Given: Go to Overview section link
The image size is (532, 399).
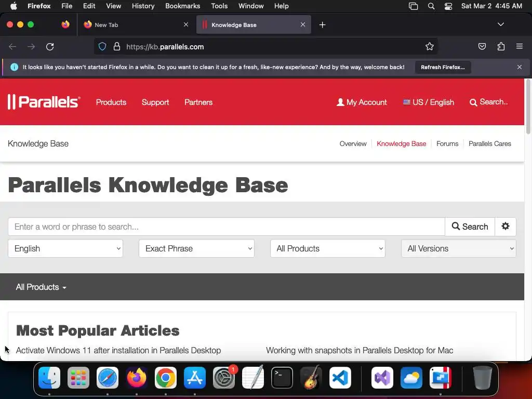Looking at the screenshot, I should [353, 143].
